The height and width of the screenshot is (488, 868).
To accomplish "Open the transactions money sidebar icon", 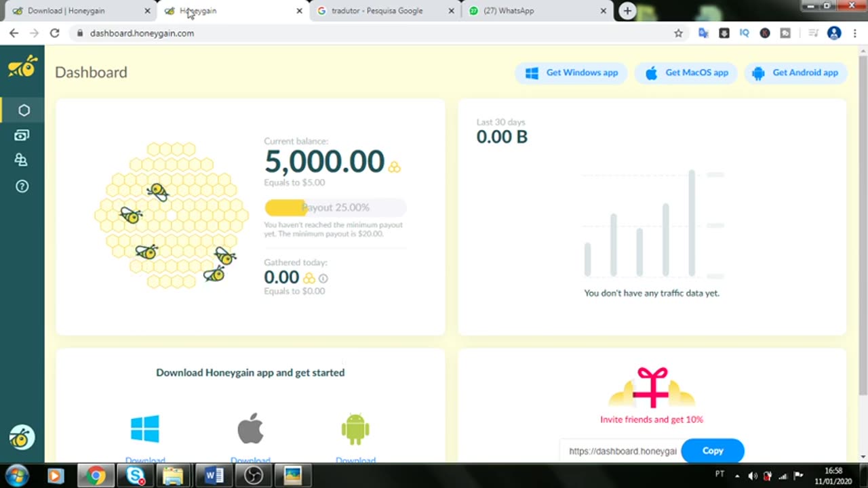I will coord(22,136).
